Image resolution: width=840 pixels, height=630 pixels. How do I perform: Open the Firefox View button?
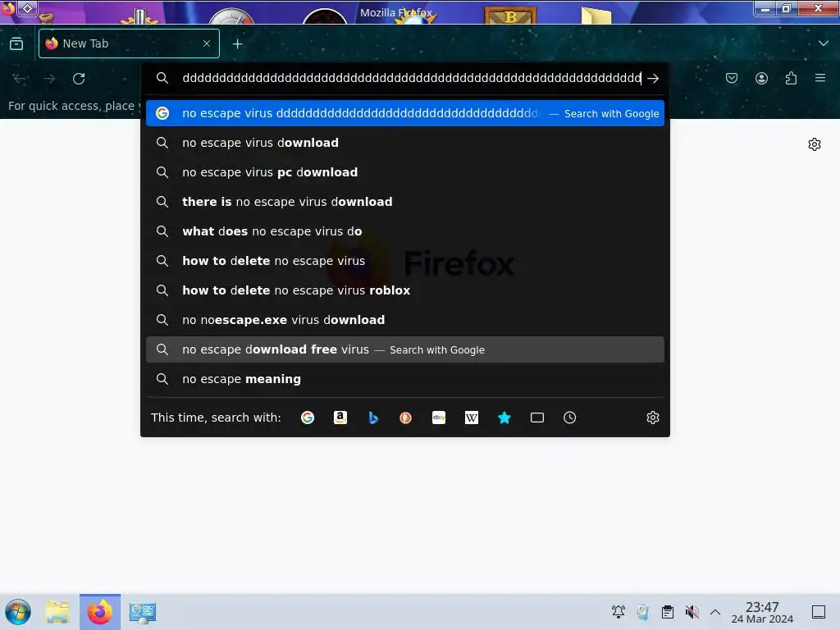coord(16,44)
